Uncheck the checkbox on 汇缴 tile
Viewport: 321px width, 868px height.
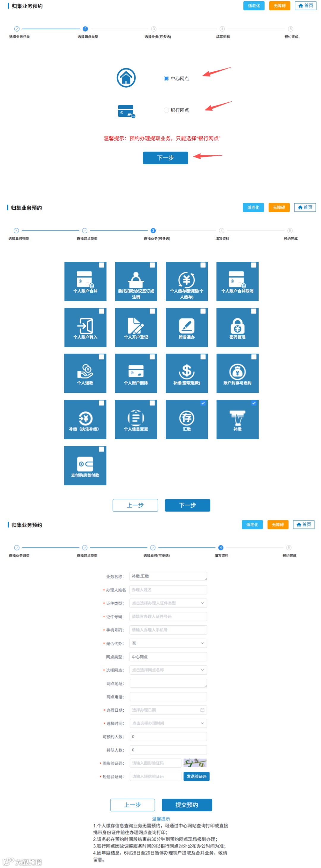point(203,403)
